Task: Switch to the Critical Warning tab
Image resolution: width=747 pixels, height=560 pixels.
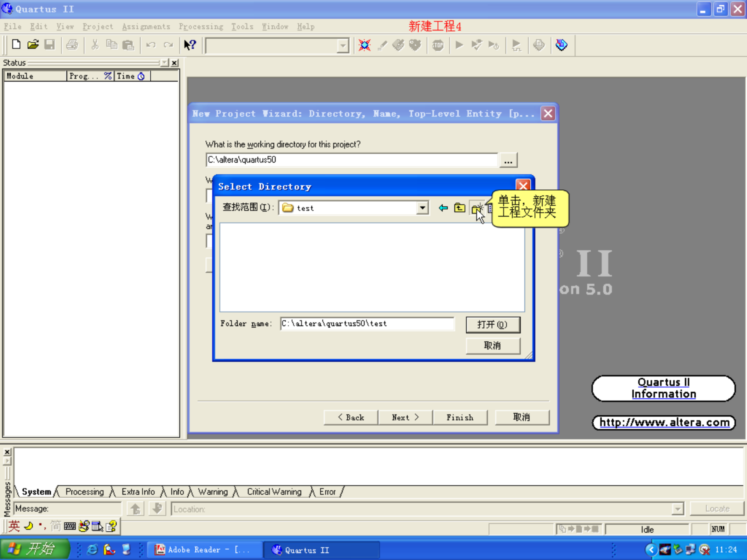Action: click(274, 492)
